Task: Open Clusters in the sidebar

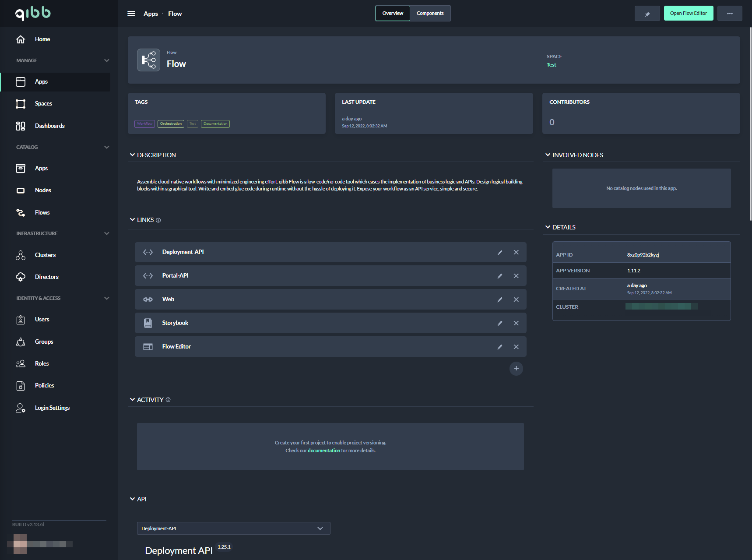Action: [45, 255]
